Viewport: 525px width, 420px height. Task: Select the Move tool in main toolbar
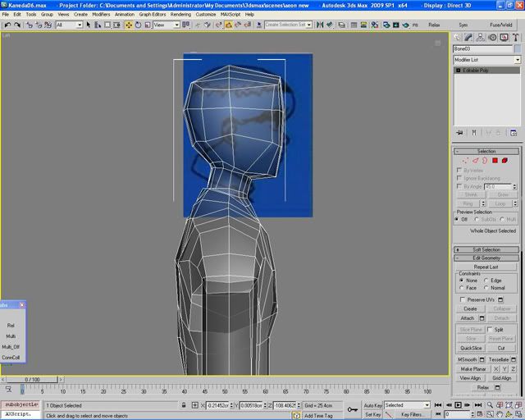(129, 25)
